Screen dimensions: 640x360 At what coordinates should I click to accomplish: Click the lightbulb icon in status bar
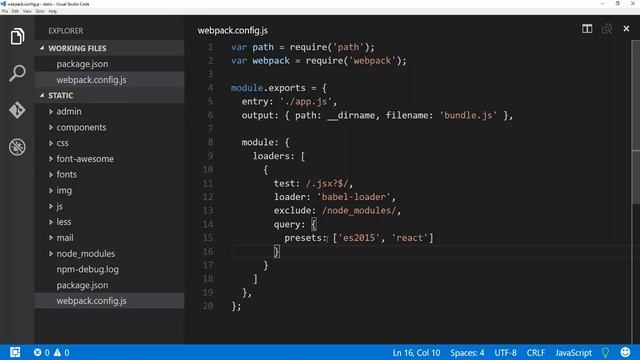(605, 352)
